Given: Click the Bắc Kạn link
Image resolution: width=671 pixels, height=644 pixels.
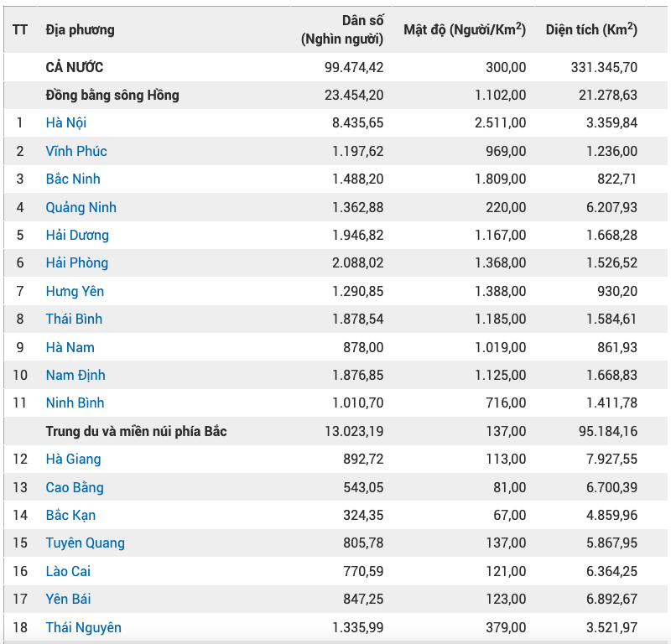Looking at the screenshot, I should [70, 515].
